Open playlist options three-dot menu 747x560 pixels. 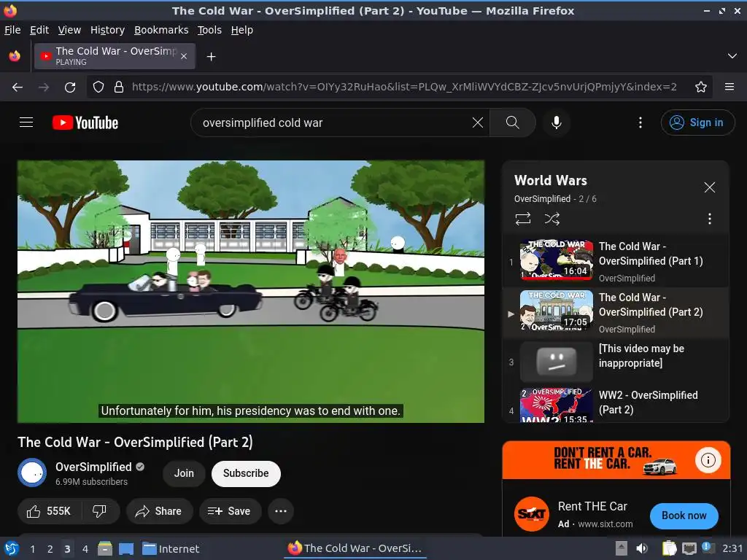[x=709, y=219]
